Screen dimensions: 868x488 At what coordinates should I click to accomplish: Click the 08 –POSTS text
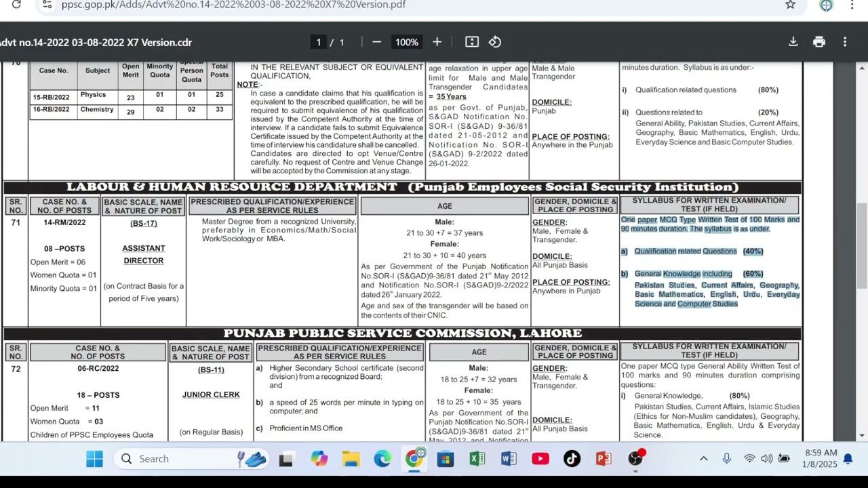pos(64,249)
